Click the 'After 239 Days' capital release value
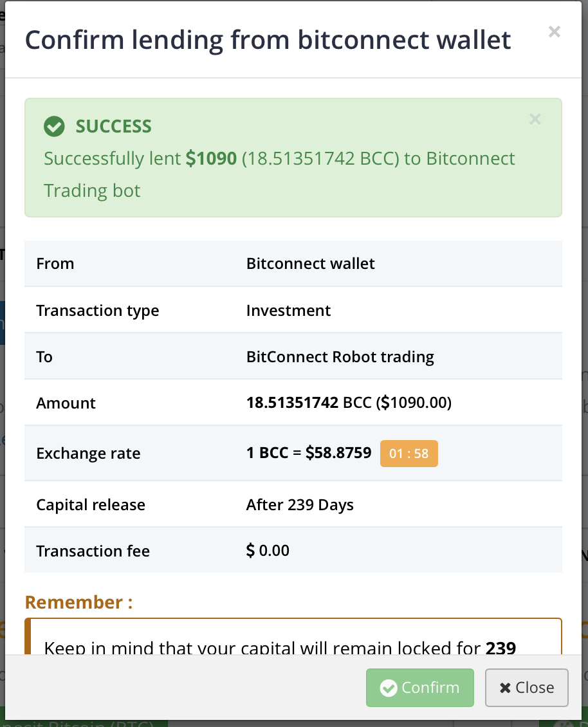The height and width of the screenshot is (727, 588). pos(300,505)
